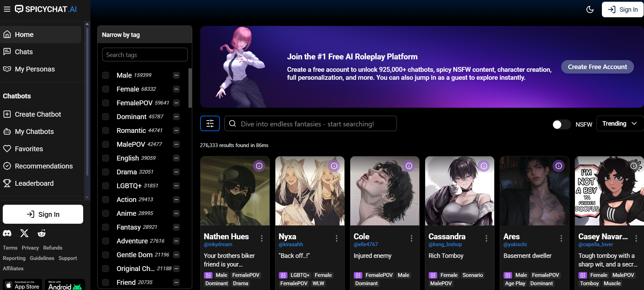Open Chats in sidebar

point(41,52)
